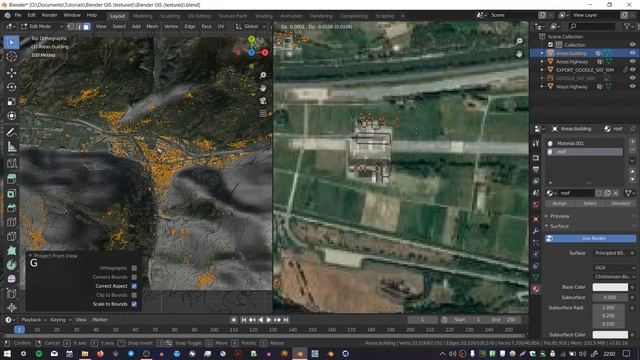This screenshot has height=360, width=640.
Task: Activate the 3D Cursor tool
Action: click(11, 56)
